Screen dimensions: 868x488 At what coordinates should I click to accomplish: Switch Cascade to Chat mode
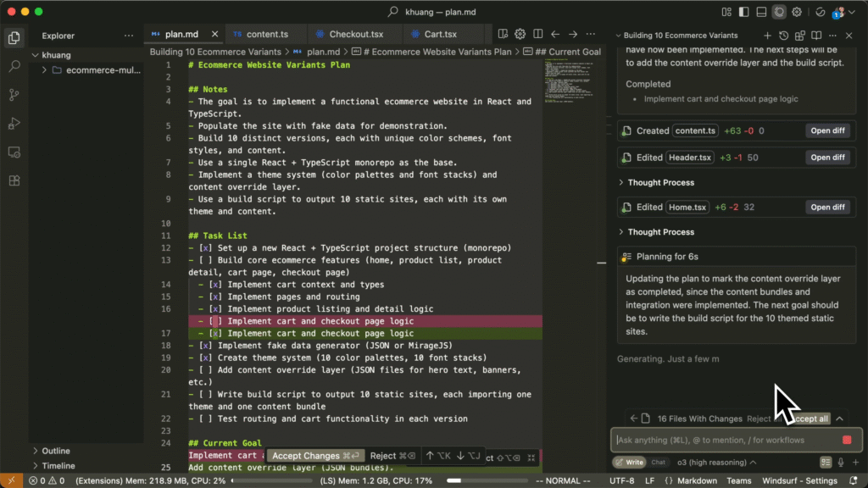(x=658, y=463)
